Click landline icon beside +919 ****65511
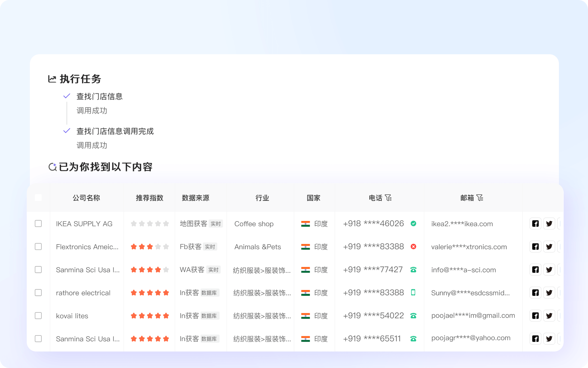 tap(413, 339)
